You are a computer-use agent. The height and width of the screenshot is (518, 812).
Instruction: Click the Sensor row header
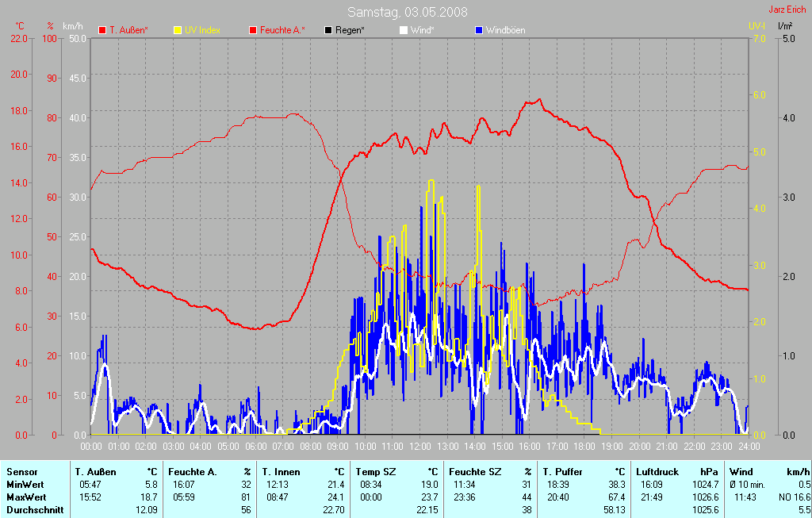(x=21, y=472)
